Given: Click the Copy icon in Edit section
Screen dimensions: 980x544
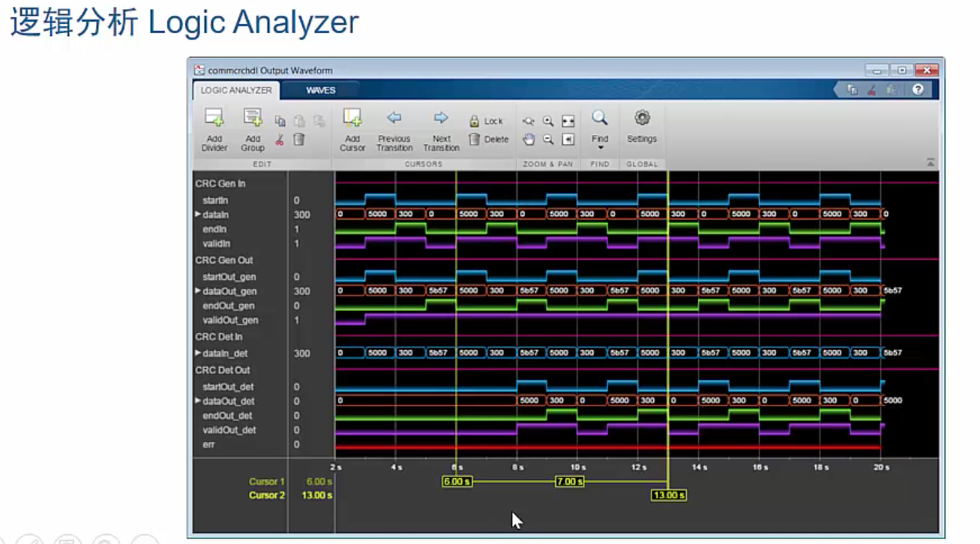Looking at the screenshot, I should (x=280, y=121).
